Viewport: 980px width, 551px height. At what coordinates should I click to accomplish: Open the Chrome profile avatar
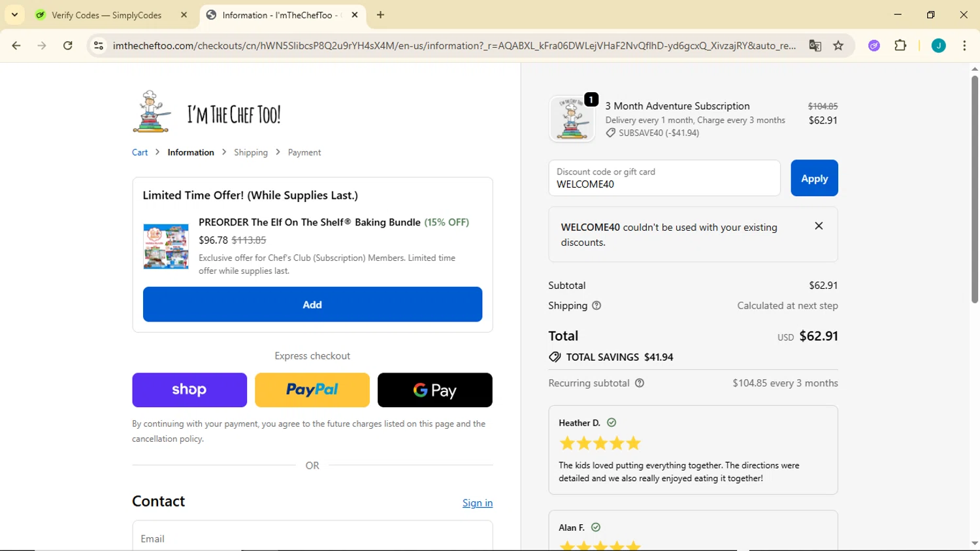[x=938, y=46]
